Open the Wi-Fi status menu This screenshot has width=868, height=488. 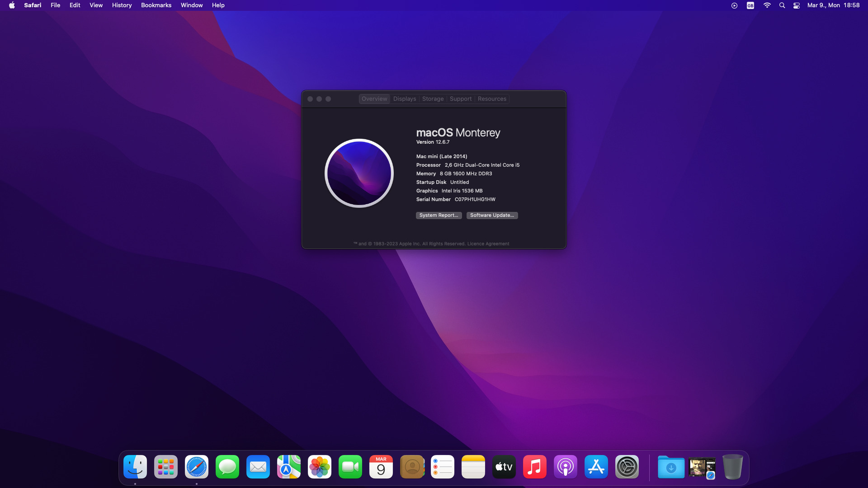(767, 5)
